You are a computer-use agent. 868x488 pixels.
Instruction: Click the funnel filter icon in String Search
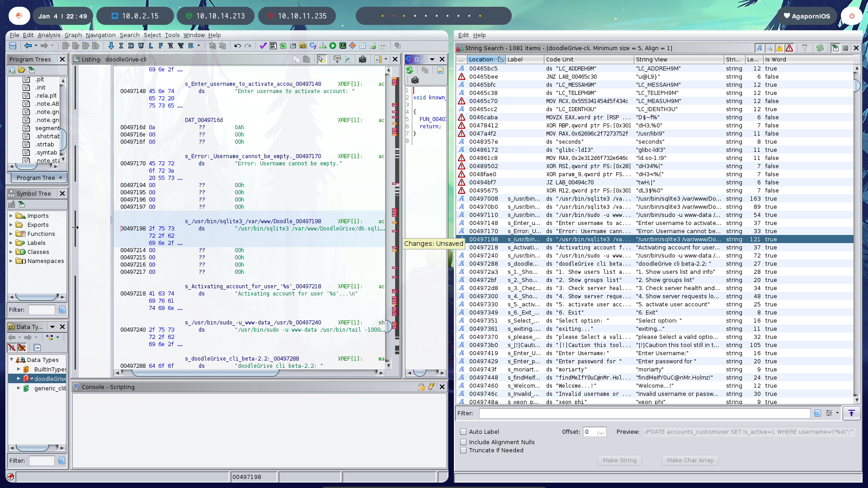click(805, 48)
